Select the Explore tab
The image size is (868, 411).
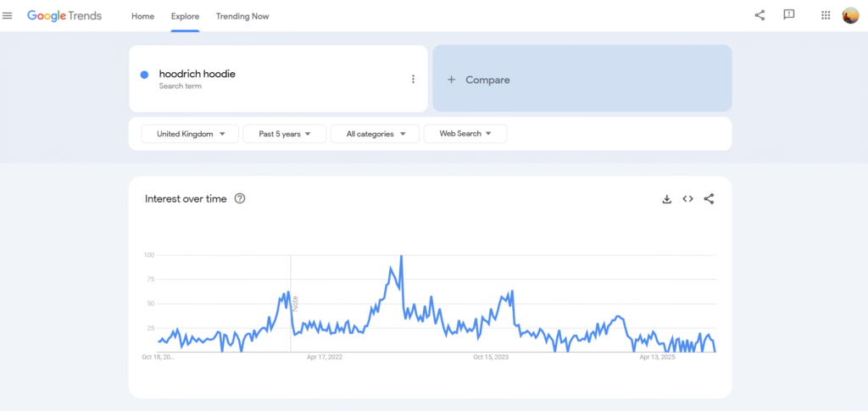185,16
